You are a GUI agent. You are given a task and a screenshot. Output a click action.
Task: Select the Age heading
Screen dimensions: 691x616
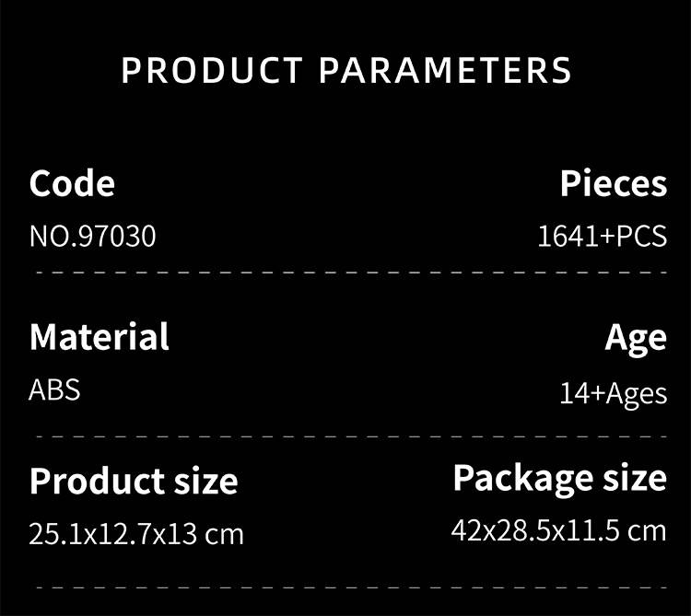pyautogui.click(x=636, y=339)
